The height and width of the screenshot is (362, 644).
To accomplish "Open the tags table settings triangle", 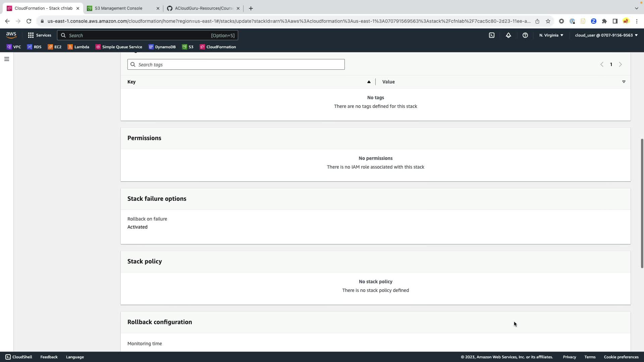I will pos(624,82).
